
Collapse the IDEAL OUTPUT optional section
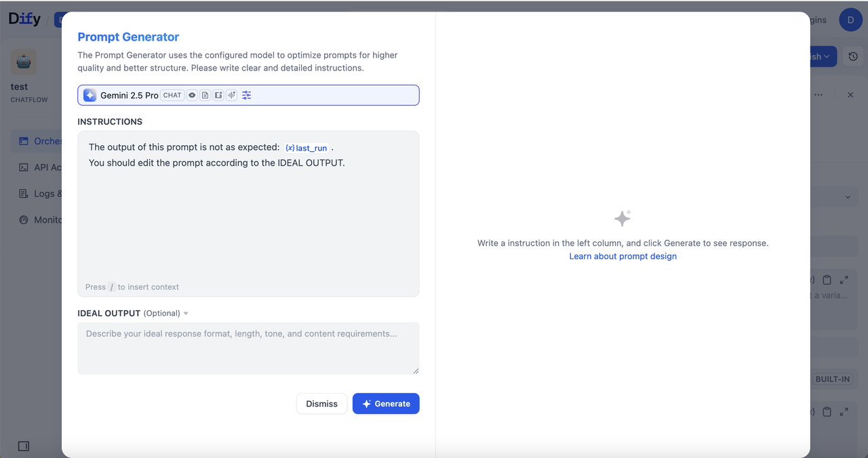(x=186, y=313)
